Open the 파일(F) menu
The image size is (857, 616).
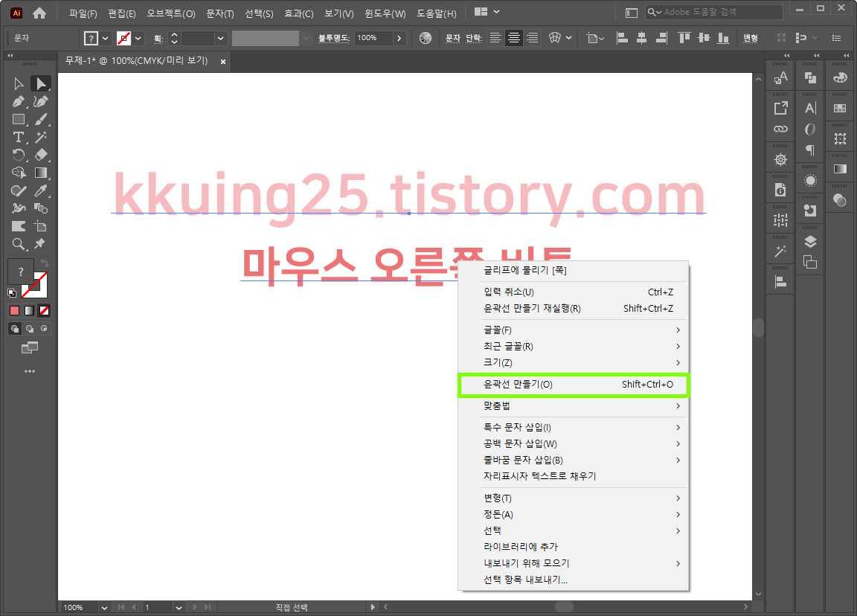83,13
